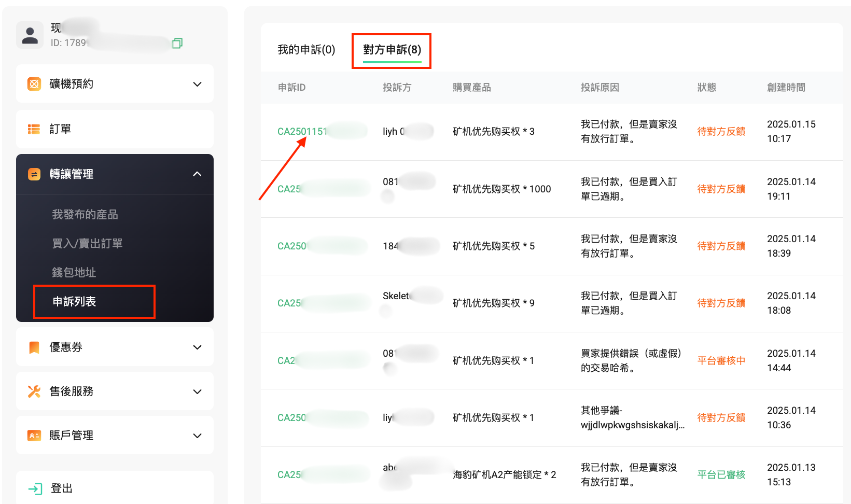Viewport: 851px width, 504px height.
Task: Switch to 對方申訴(8) tab
Action: coord(392,50)
